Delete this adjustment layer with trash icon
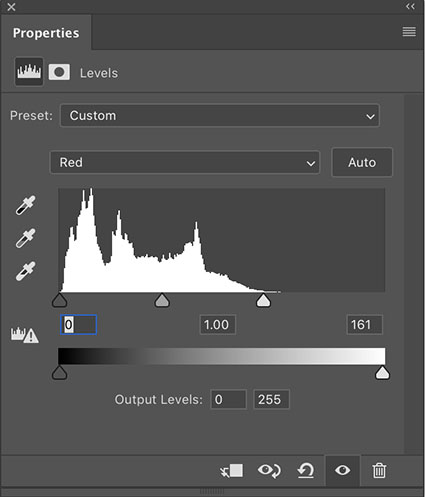Image resolution: width=425 pixels, height=497 pixels. click(x=379, y=471)
